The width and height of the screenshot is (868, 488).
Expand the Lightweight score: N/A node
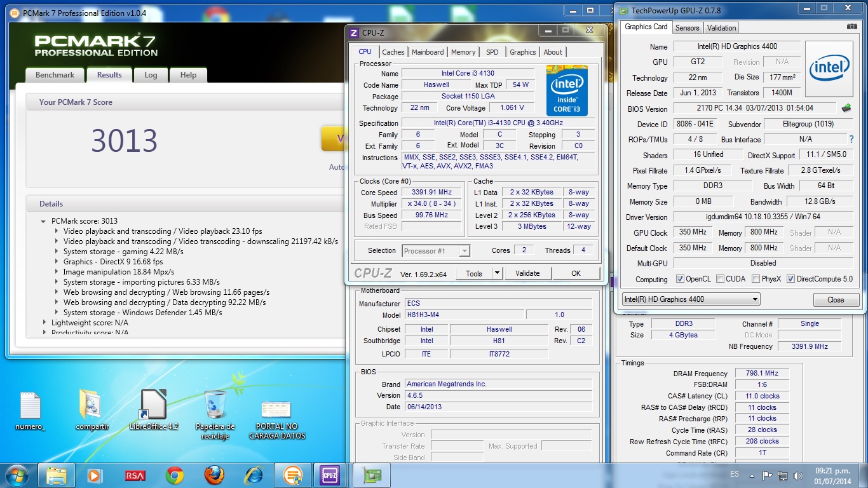[x=43, y=323]
